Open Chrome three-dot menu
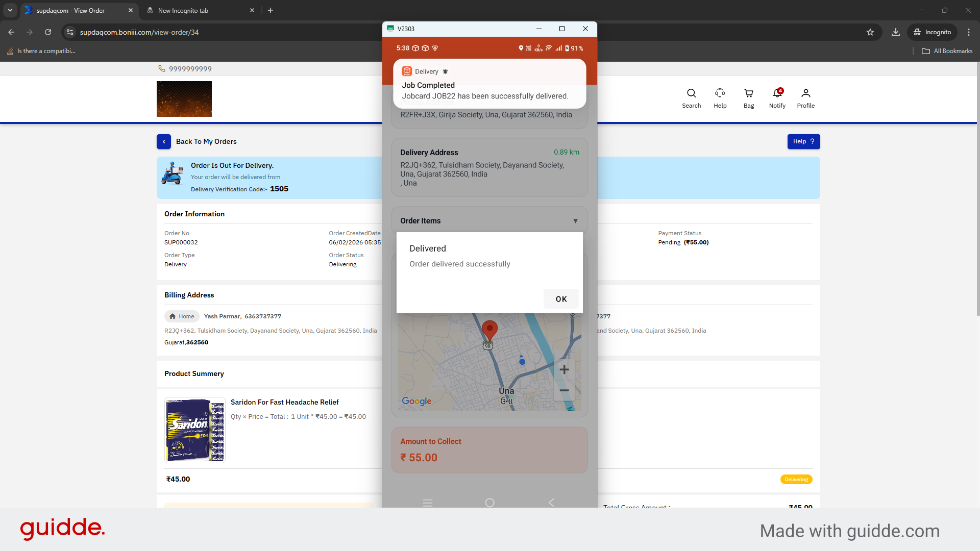 (x=969, y=32)
